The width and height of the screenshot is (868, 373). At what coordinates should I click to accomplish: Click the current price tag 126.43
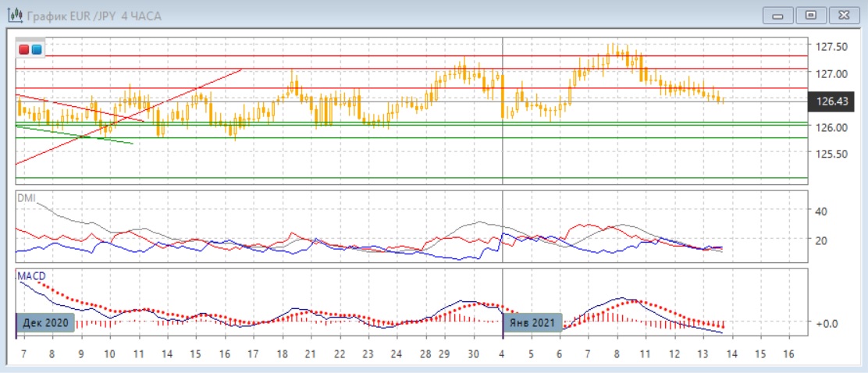(831, 101)
